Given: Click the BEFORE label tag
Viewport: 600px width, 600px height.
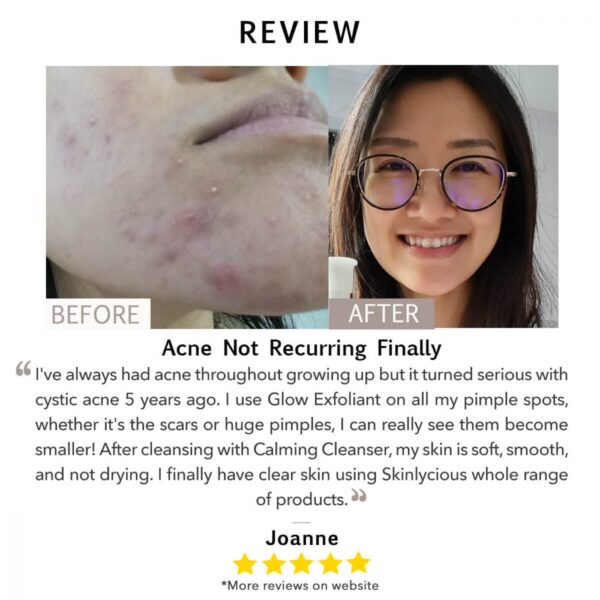Looking at the screenshot, I should coord(98,314).
